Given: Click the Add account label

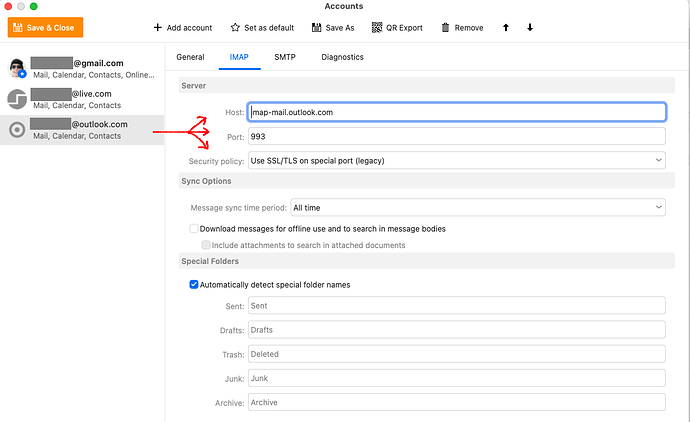Looking at the screenshot, I should [x=189, y=28].
